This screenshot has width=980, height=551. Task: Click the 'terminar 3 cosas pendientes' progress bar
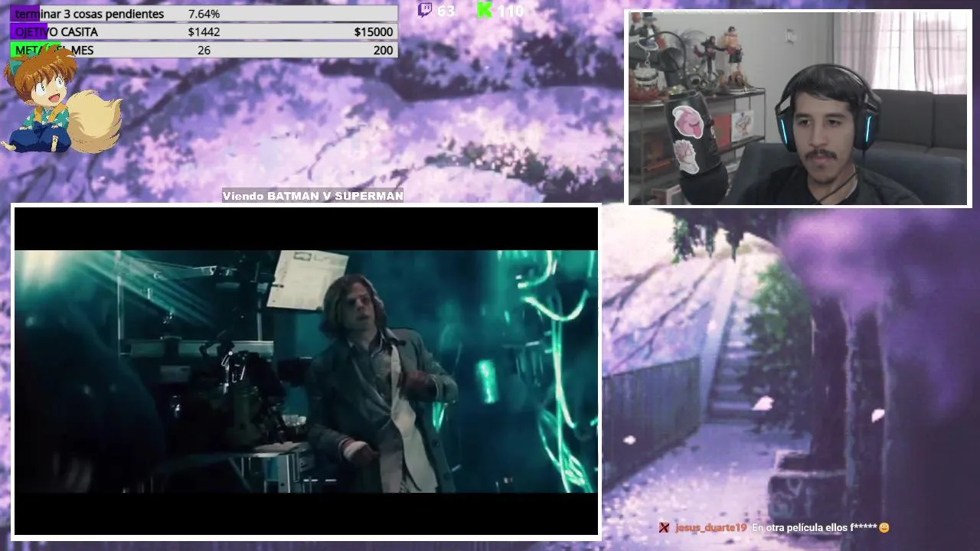tap(204, 14)
